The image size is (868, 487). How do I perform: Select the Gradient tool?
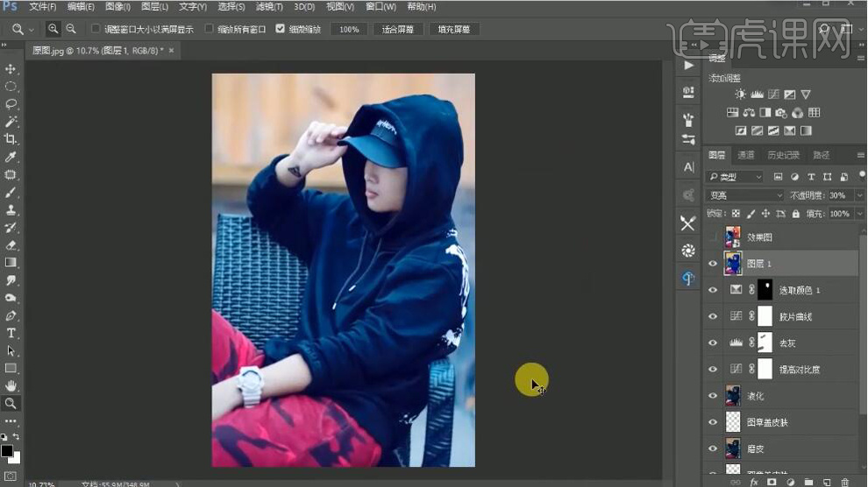pyautogui.click(x=11, y=263)
